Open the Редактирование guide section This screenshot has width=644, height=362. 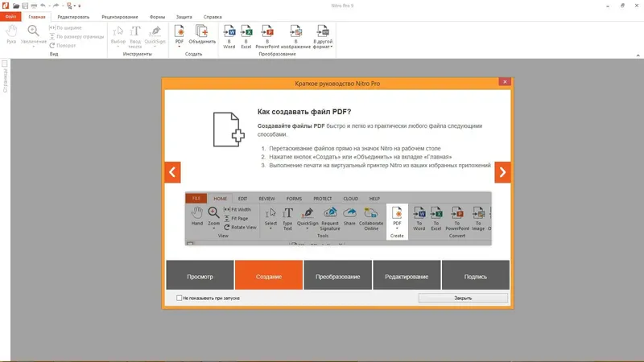pyautogui.click(x=407, y=275)
